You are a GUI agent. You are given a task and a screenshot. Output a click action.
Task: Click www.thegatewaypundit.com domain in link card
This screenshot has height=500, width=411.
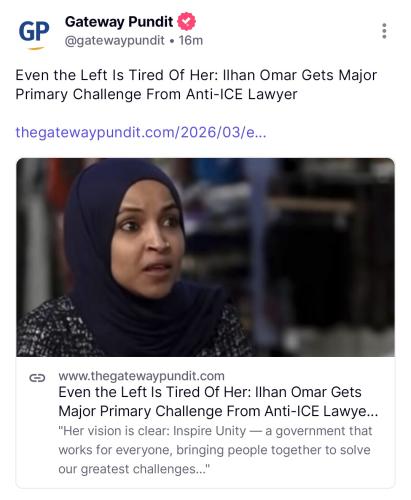[141, 376]
